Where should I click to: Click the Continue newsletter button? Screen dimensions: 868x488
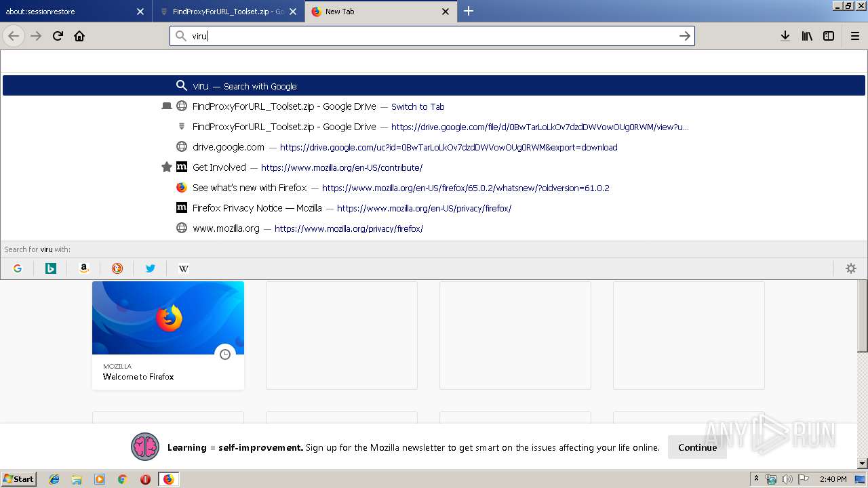pyautogui.click(x=697, y=447)
